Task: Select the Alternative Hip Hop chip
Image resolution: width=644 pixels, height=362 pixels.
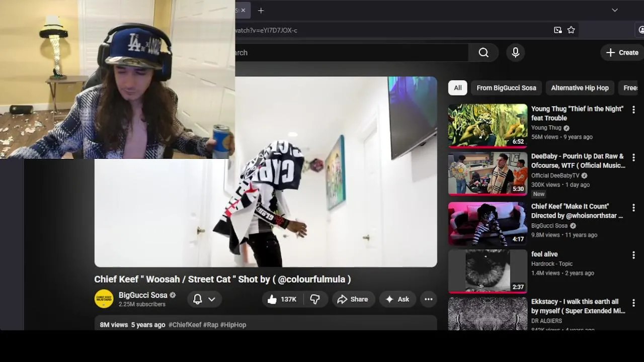Action: coord(580,87)
